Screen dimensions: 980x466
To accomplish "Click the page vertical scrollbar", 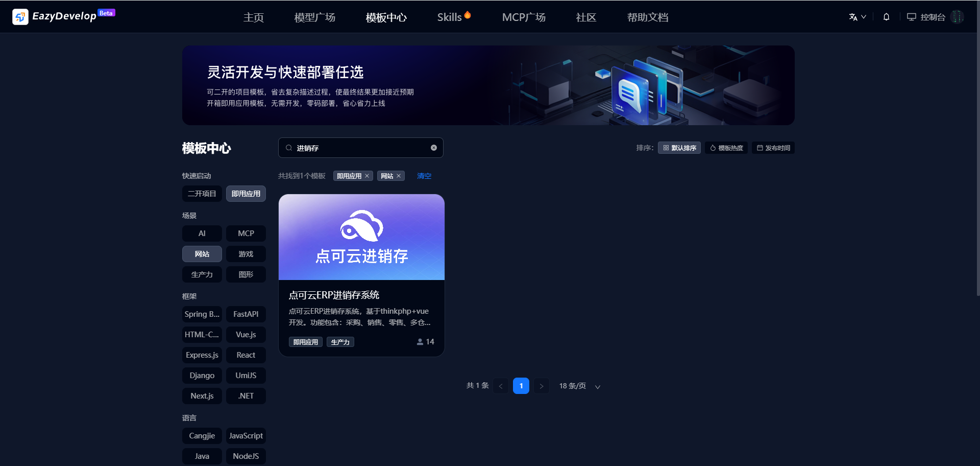I will pos(978,148).
